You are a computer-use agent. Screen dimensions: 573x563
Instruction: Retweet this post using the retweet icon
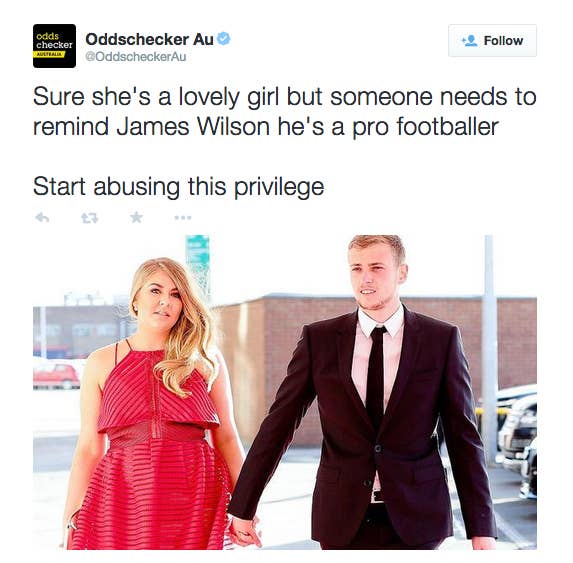click(90, 218)
